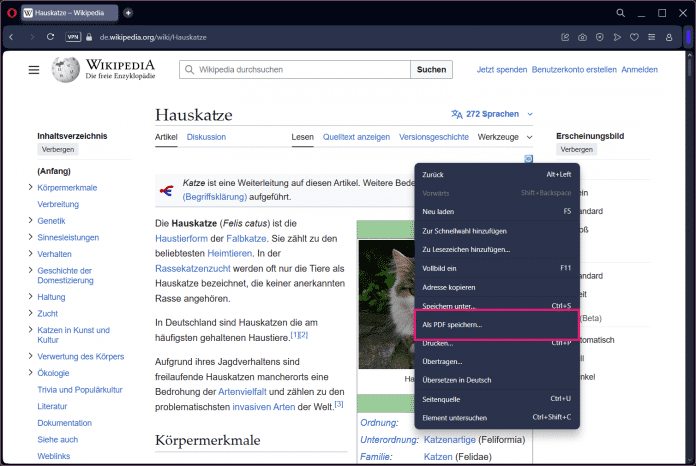Select Seitenquelle from context menu
The width and height of the screenshot is (696, 466).
tap(497, 399)
